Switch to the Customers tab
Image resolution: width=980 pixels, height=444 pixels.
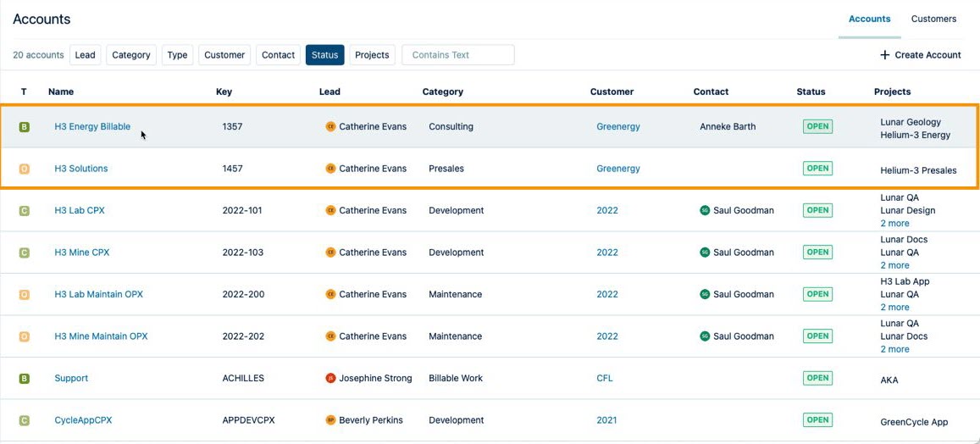tap(933, 19)
